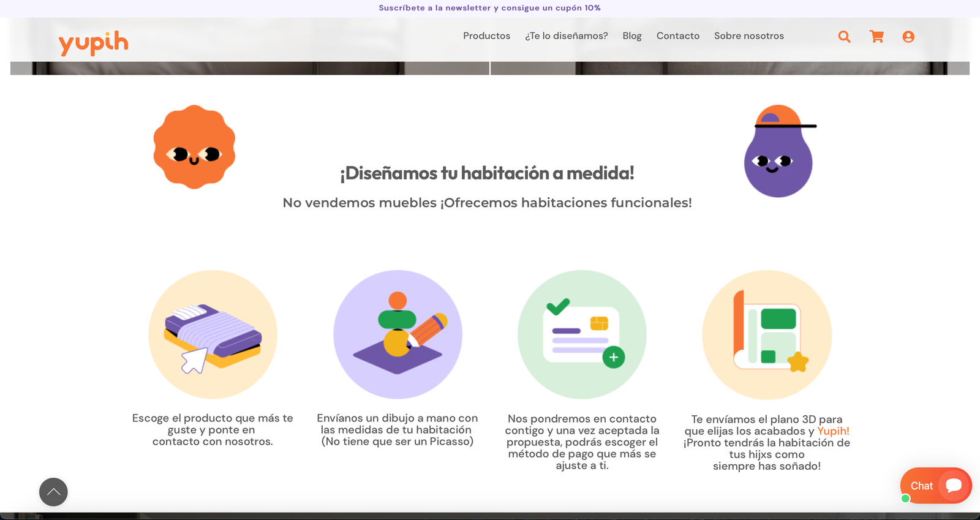Screen dimensions: 980x520
Task: Click the orange blob mascot character
Action: click(194, 147)
